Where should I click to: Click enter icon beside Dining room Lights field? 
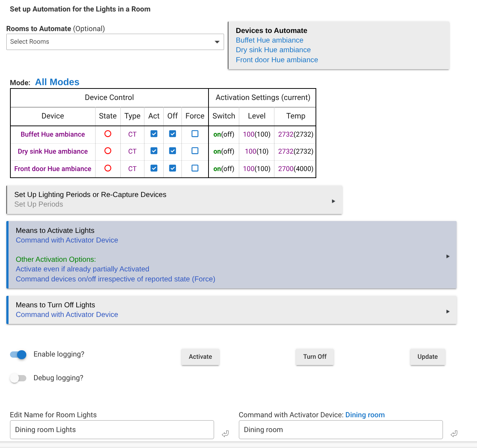pyautogui.click(x=225, y=434)
